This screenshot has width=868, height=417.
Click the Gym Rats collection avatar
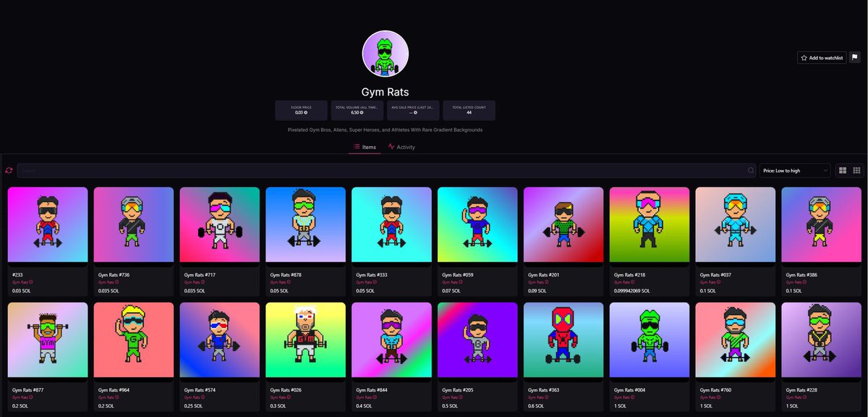coord(386,54)
